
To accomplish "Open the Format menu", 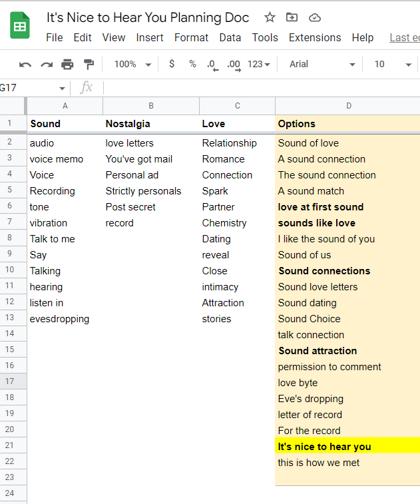I will (x=191, y=37).
